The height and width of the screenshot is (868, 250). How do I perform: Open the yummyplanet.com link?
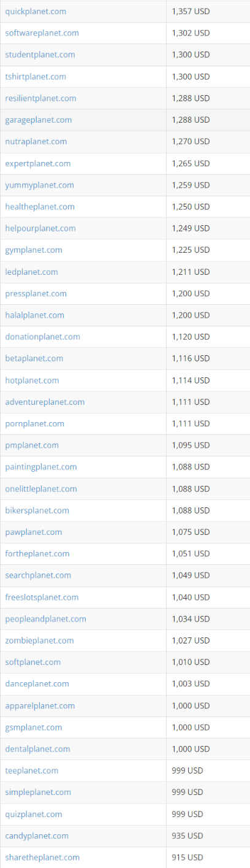(40, 185)
